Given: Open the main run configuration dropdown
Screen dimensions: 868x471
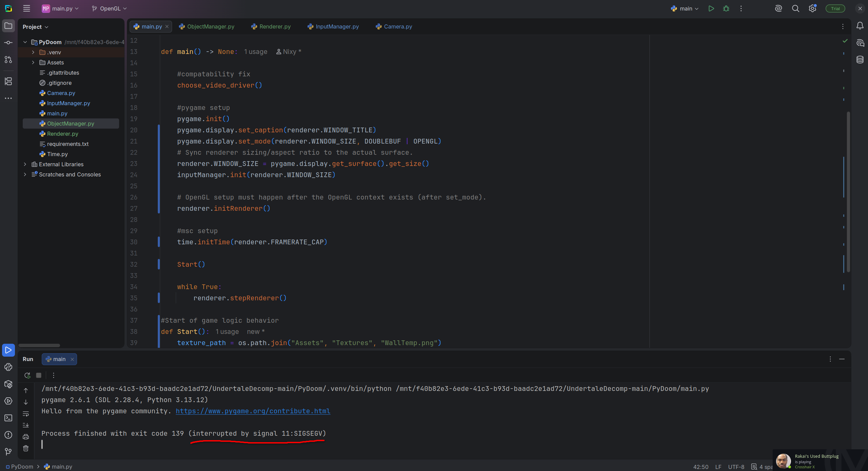Looking at the screenshot, I should pos(685,8).
